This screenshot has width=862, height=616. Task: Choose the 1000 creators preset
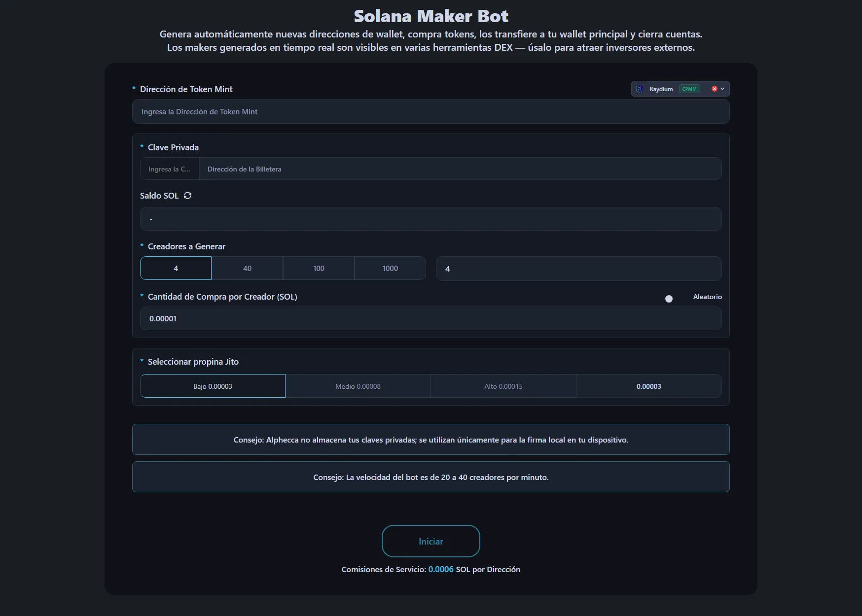390,269
